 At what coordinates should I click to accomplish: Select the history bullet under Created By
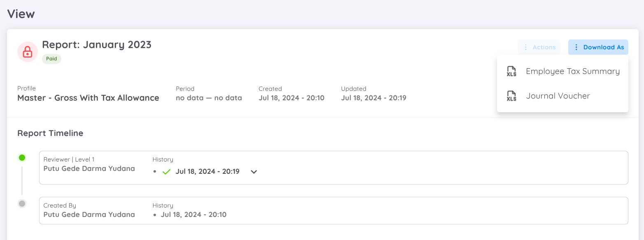point(155,214)
